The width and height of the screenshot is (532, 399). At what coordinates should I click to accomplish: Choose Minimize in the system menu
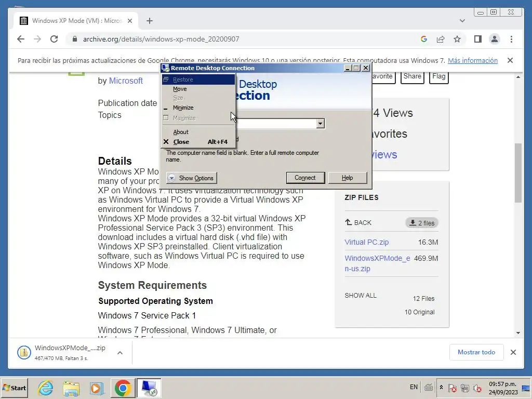click(x=198, y=108)
